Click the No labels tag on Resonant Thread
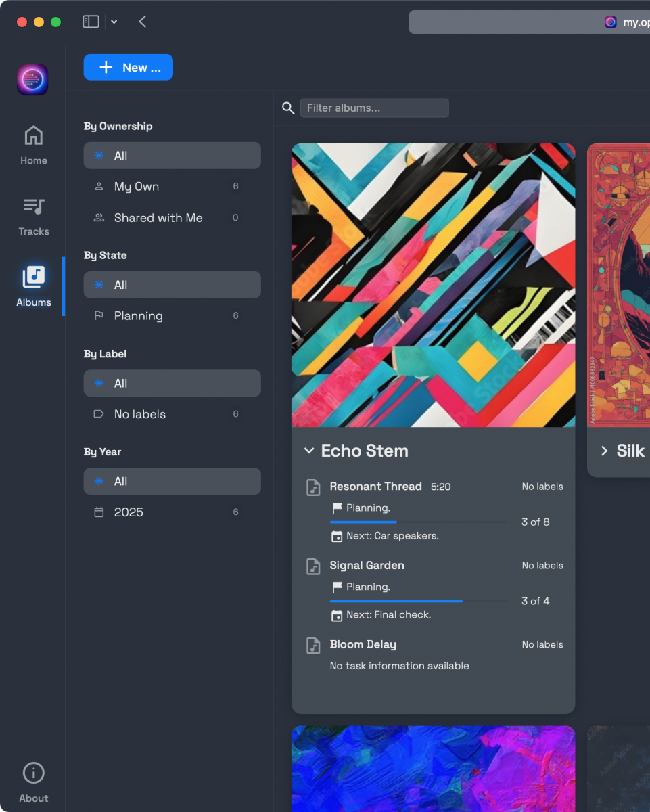 pyautogui.click(x=542, y=487)
